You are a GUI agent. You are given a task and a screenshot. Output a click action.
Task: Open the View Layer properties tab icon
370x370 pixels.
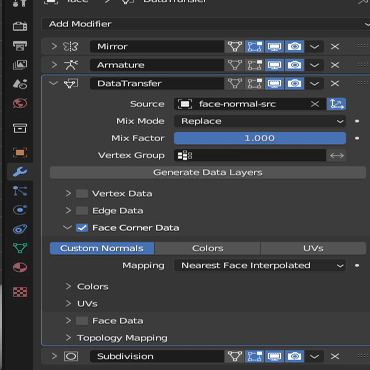click(x=20, y=65)
